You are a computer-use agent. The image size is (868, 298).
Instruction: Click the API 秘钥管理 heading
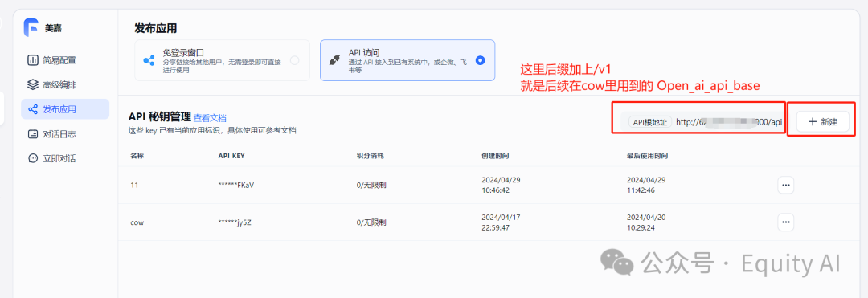[159, 117]
